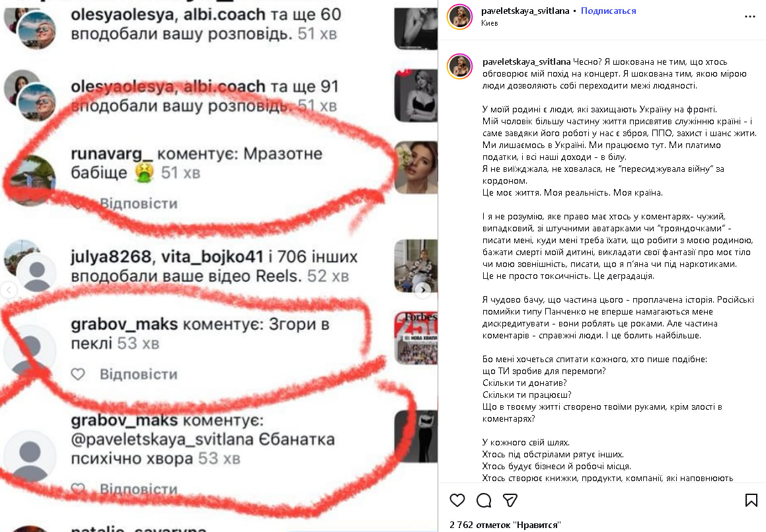Save the post with the bookmark icon
Viewport: 766px width, 532px height.
point(751,500)
